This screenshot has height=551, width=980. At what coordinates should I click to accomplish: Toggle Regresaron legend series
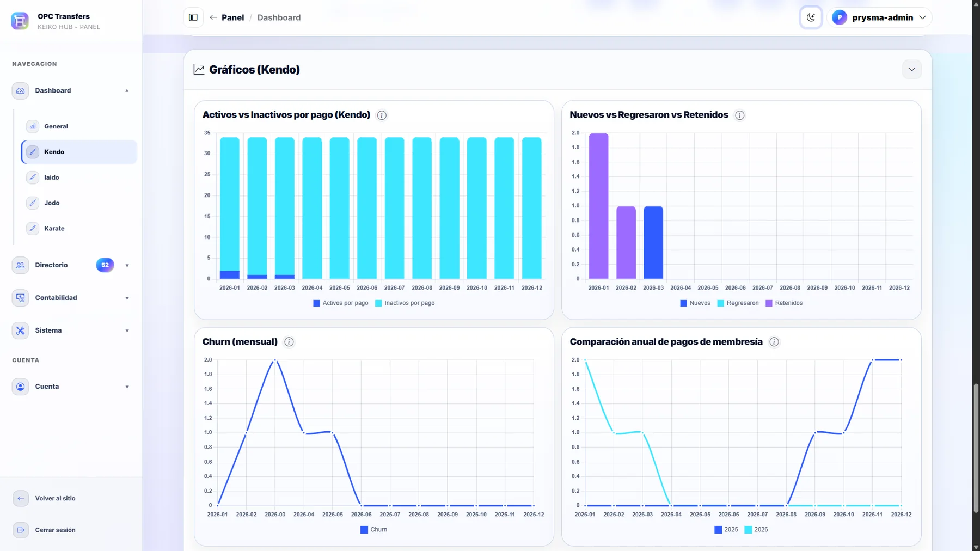tap(738, 303)
